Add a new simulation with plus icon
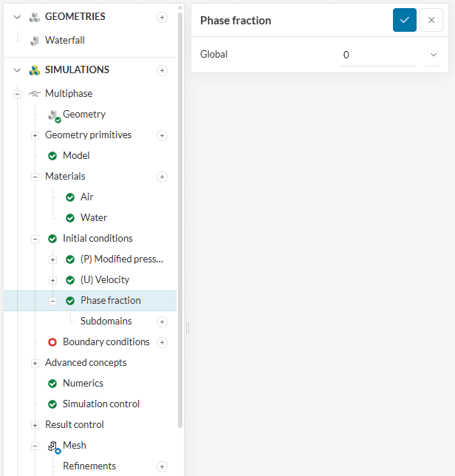 coord(162,70)
